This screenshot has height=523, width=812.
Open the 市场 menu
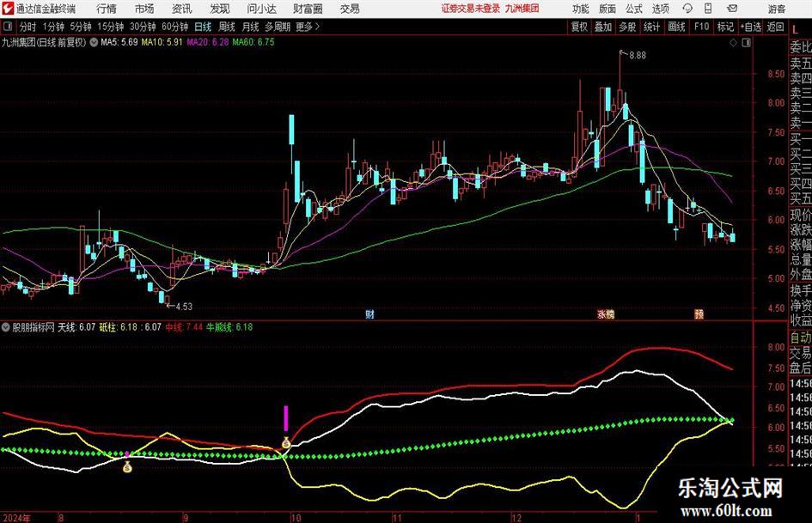pyautogui.click(x=144, y=9)
